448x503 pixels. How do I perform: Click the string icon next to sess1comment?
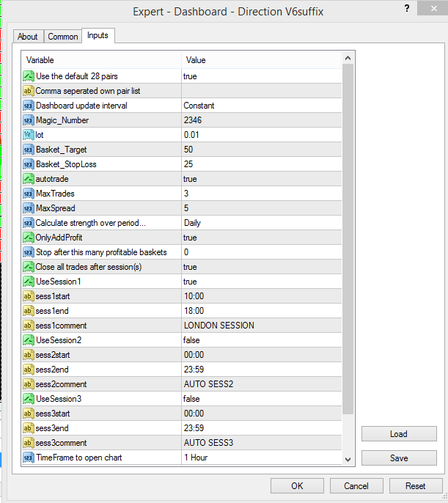(x=28, y=326)
